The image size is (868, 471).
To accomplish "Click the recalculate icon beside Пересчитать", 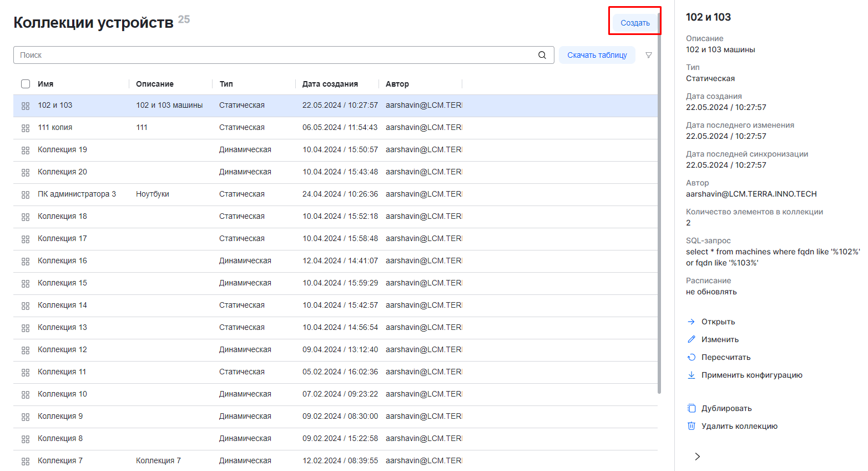I will 691,357.
